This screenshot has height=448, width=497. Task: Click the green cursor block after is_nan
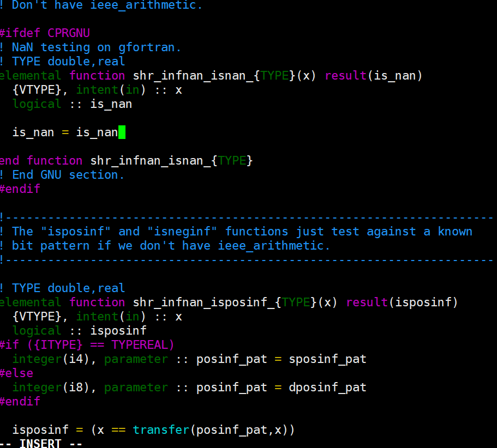[x=122, y=132]
